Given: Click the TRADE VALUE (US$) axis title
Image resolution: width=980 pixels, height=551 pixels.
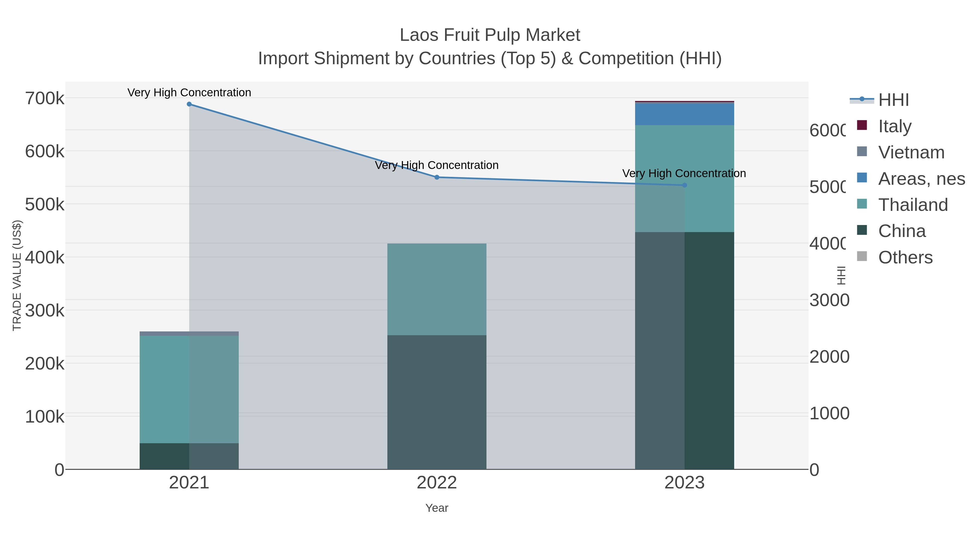Looking at the screenshot, I should (x=17, y=275).
